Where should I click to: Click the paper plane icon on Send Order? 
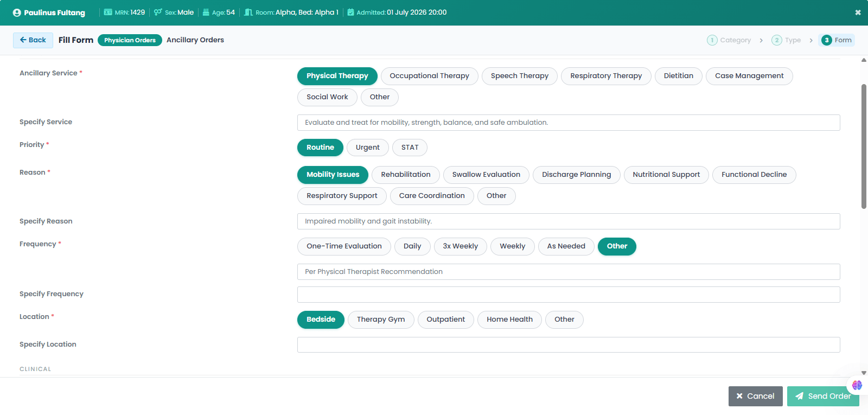tap(799, 396)
